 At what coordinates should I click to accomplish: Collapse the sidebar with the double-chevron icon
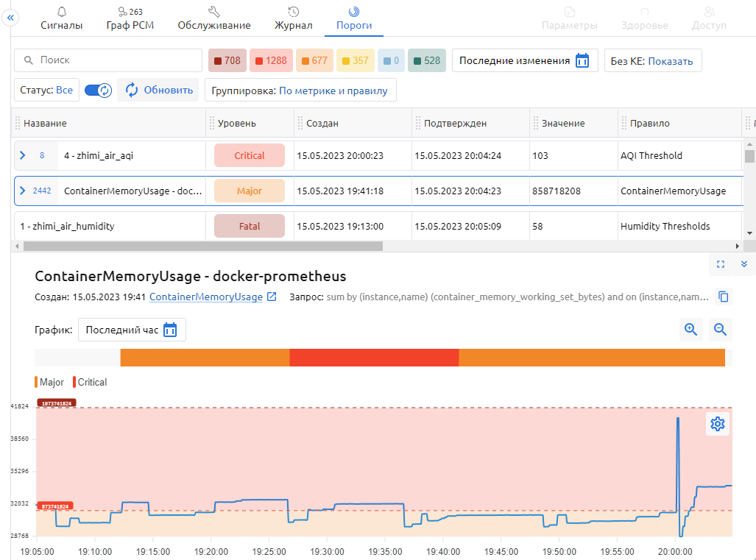[10, 18]
